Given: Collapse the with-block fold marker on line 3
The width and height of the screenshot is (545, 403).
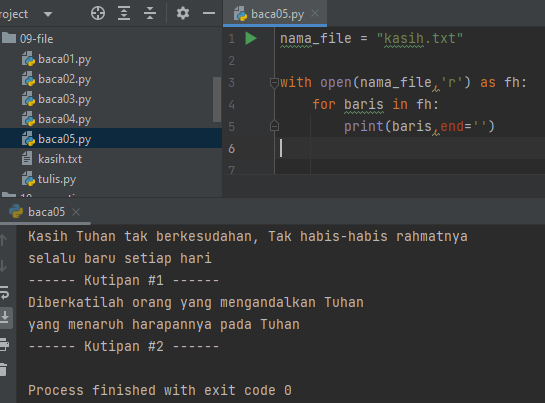Looking at the screenshot, I should (274, 83).
